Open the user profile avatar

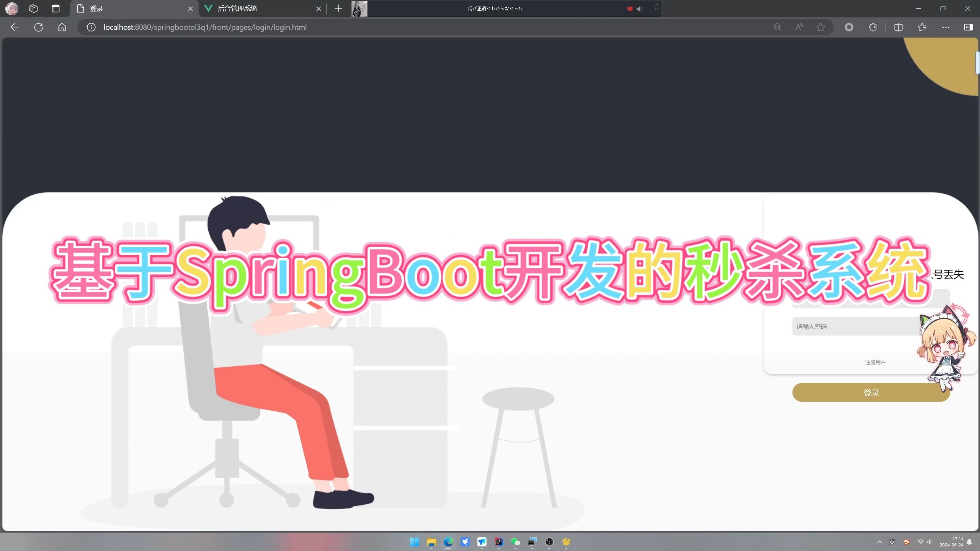point(12,8)
